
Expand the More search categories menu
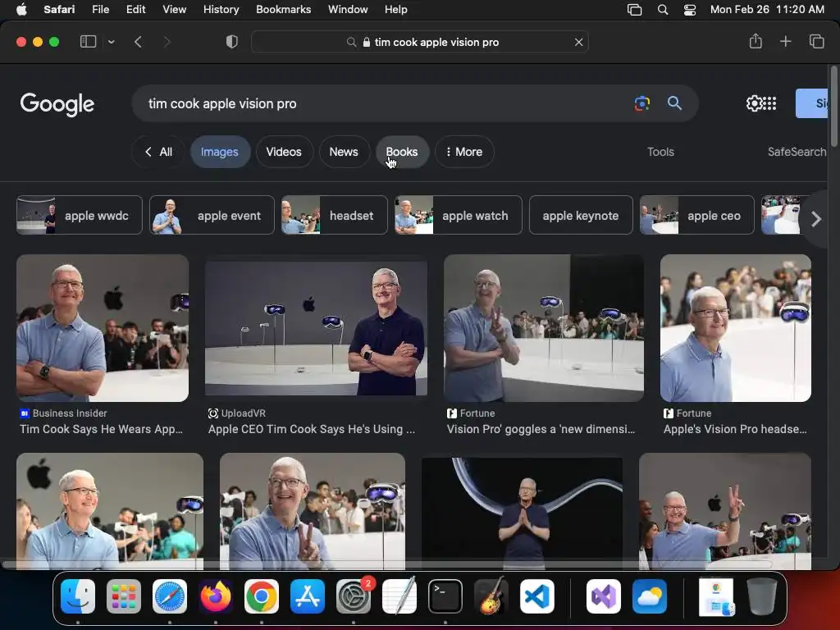pos(464,152)
